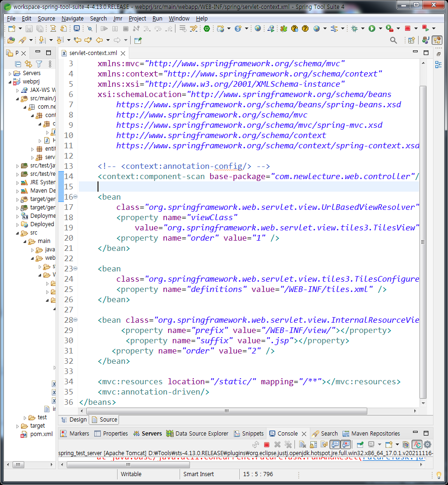The image size is (448, 485).
Task: Select pom.xml in Package Explorer
Action: coord(36,434)
